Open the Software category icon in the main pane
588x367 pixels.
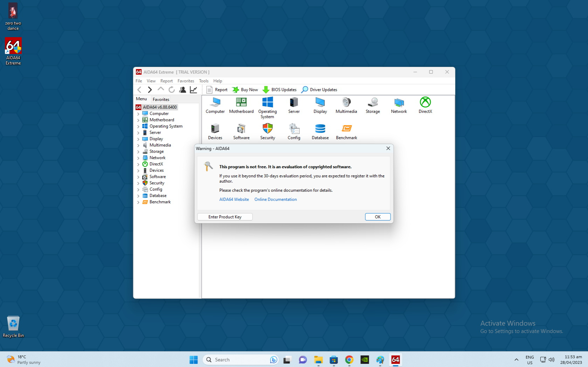tap(241, 131)
